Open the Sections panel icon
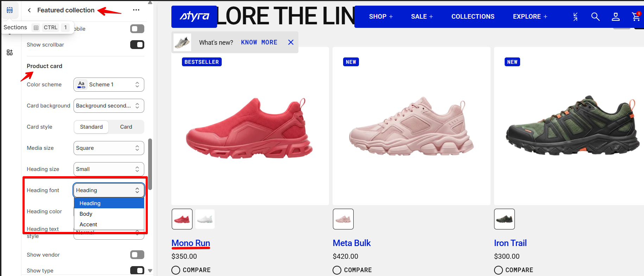The height and width of the screenshot is (276, 644). [10, 10]
